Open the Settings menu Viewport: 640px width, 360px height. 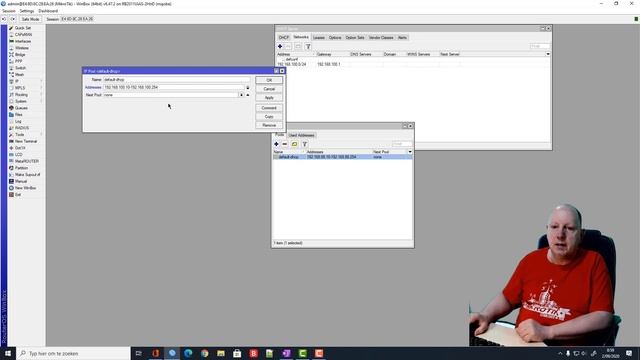pos(27,11)
